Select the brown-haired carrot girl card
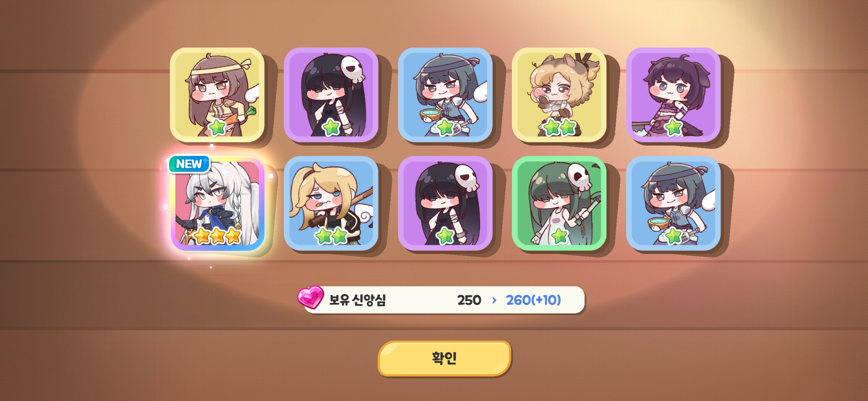 pyautogui.click(x=217, y=95)
